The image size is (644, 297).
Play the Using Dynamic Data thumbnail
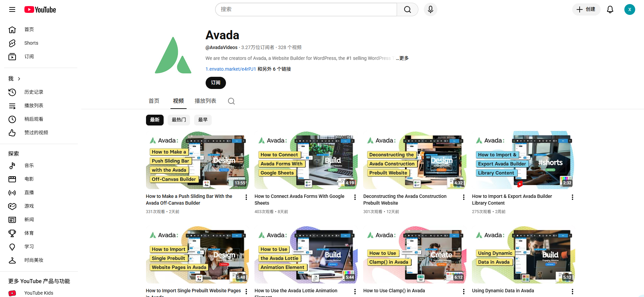[x=523, y=255]
